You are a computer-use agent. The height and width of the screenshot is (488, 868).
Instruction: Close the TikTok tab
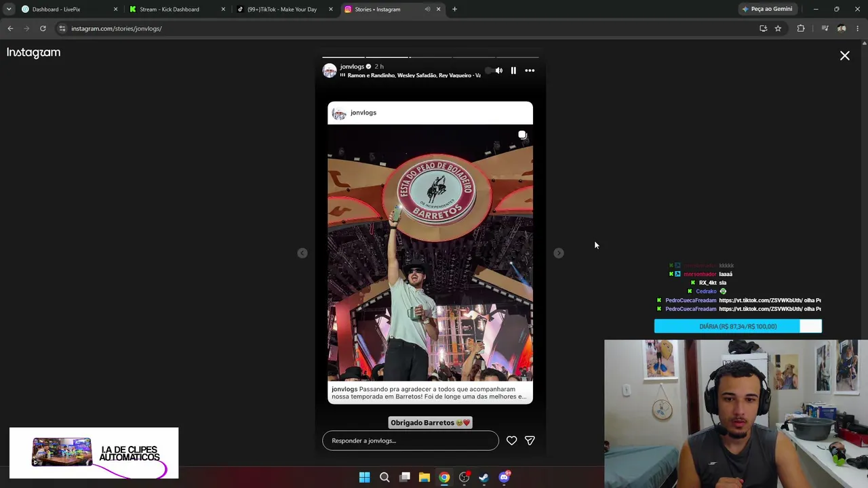331,9
